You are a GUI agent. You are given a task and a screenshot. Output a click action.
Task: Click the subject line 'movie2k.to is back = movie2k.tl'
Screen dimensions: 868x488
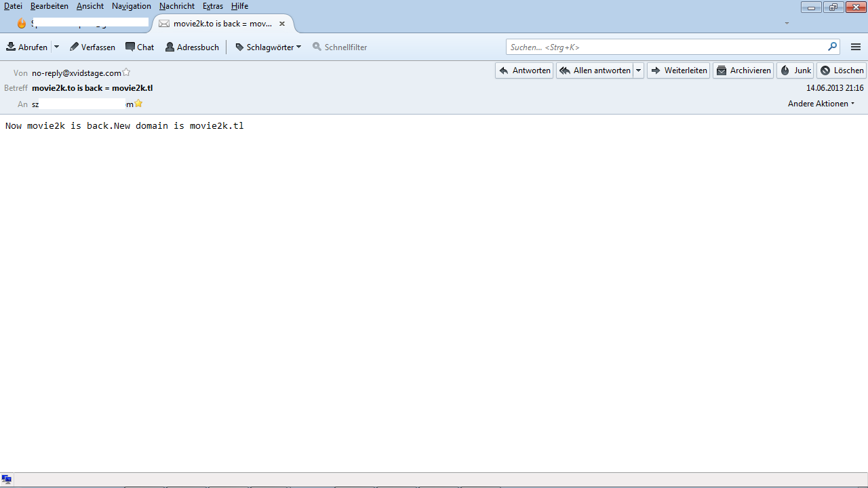pyautogui.click(x=92, y=88)
